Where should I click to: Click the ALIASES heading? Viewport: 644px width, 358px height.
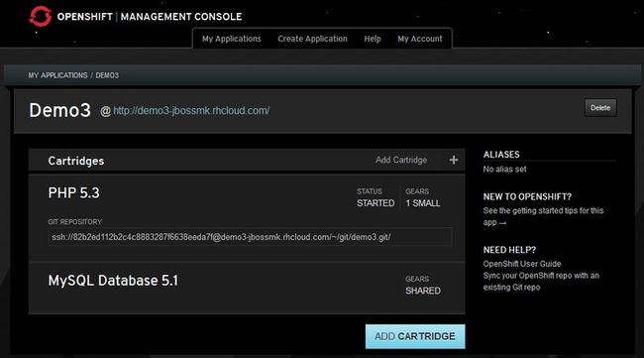pyautogui.click(x=501, y=155)
